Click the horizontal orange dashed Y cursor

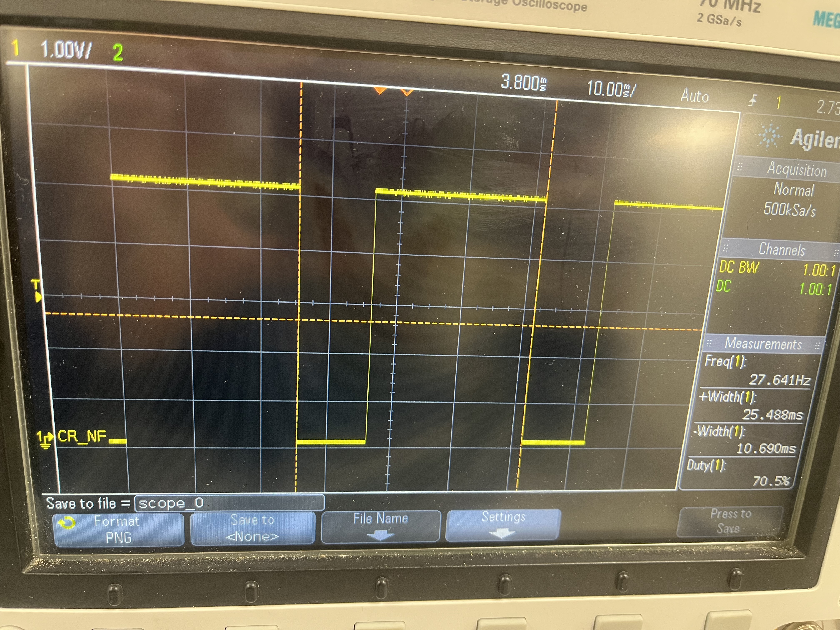pos(374,322)
